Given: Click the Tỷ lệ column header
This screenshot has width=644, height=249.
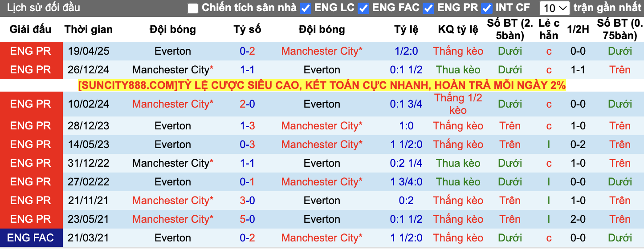Looking at the screenshot, I should click(x=406, y=29).
